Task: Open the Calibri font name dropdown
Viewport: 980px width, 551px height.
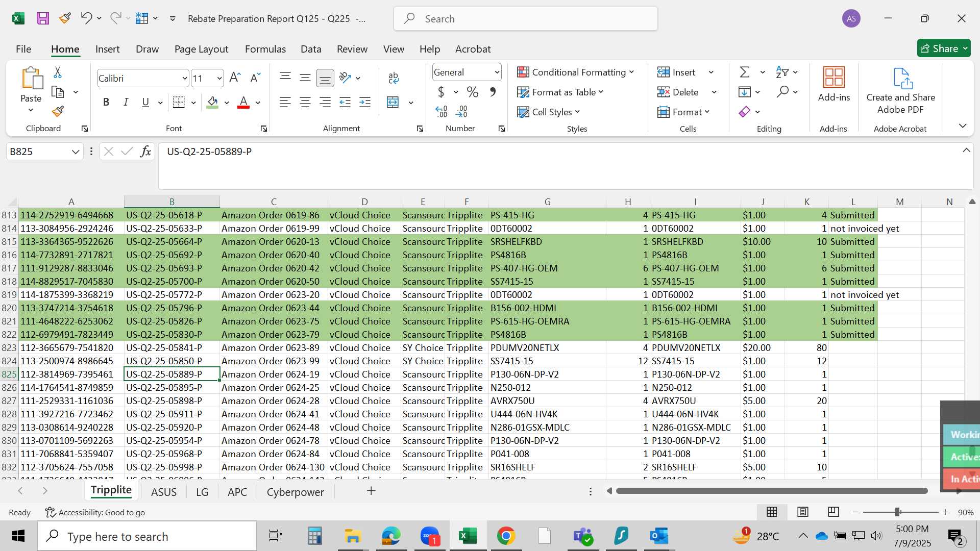Action: tap(184, 79)
